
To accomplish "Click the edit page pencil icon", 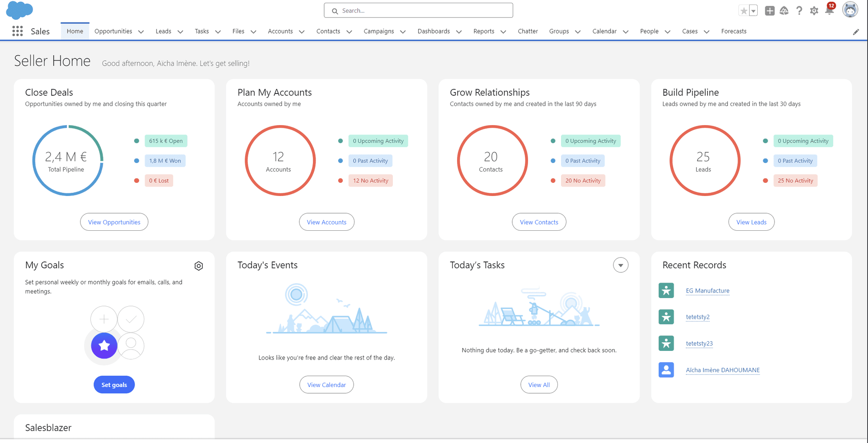I will [856, 32].
